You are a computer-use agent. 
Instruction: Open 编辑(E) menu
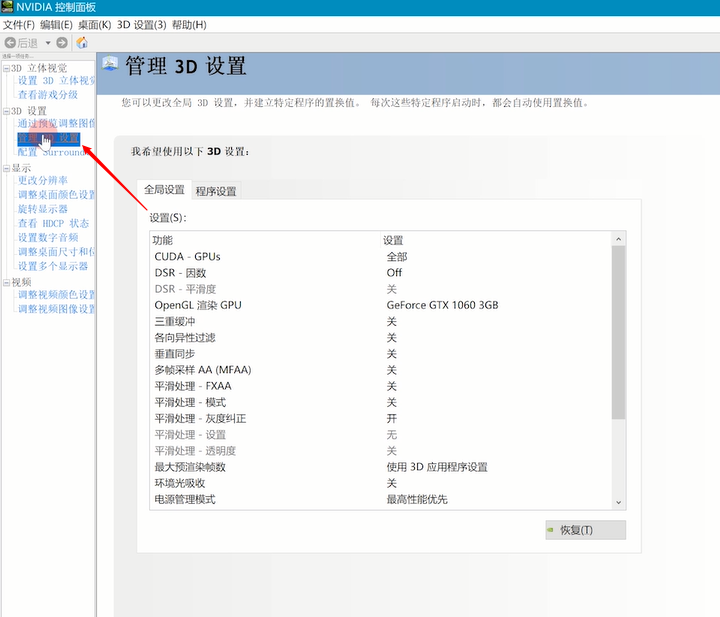tap(56, 25)
